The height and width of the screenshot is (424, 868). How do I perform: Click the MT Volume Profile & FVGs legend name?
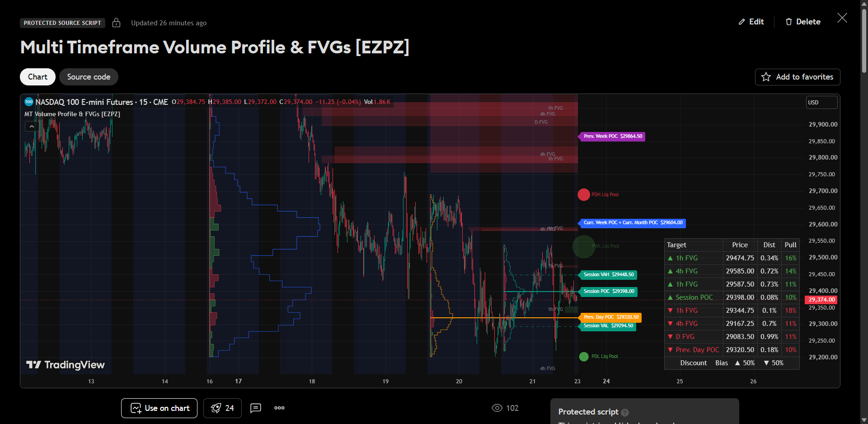tap(72, 114)
